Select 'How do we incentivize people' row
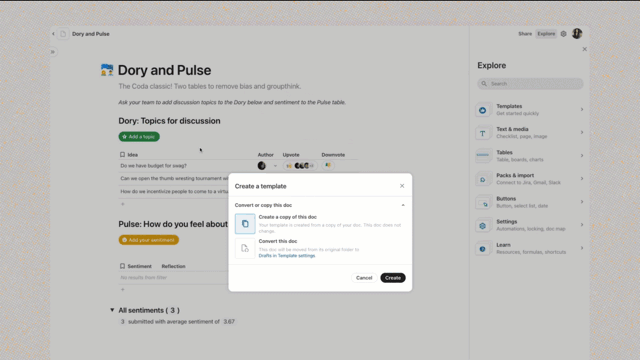640x360 pixels. 174,191
